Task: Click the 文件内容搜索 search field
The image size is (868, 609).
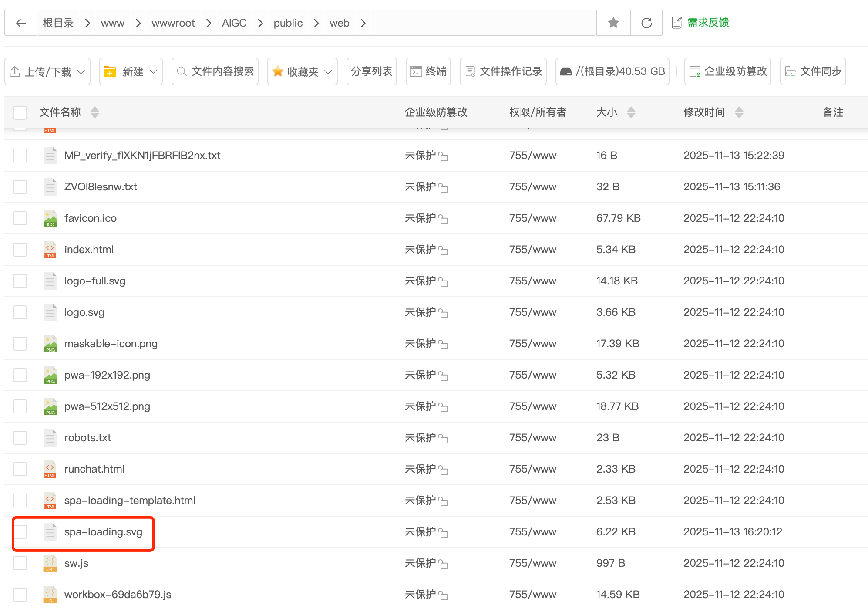Action: click(215, 71)
